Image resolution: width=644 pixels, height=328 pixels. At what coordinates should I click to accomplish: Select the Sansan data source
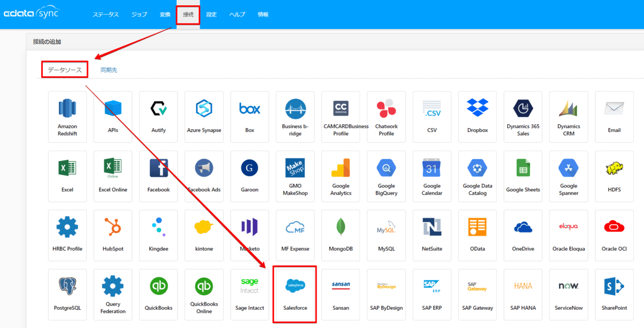341,295
